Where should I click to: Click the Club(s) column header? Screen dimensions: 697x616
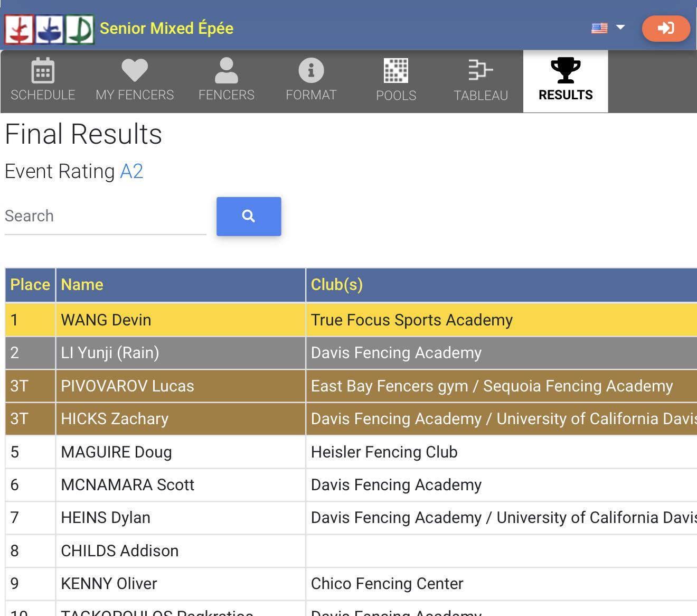click(501, 285)
